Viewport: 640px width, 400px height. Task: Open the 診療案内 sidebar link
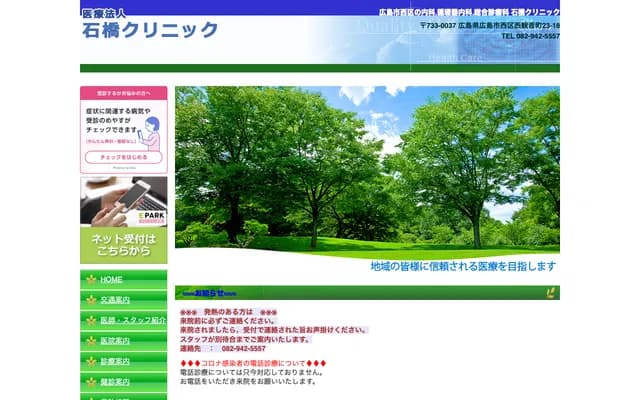115,361
